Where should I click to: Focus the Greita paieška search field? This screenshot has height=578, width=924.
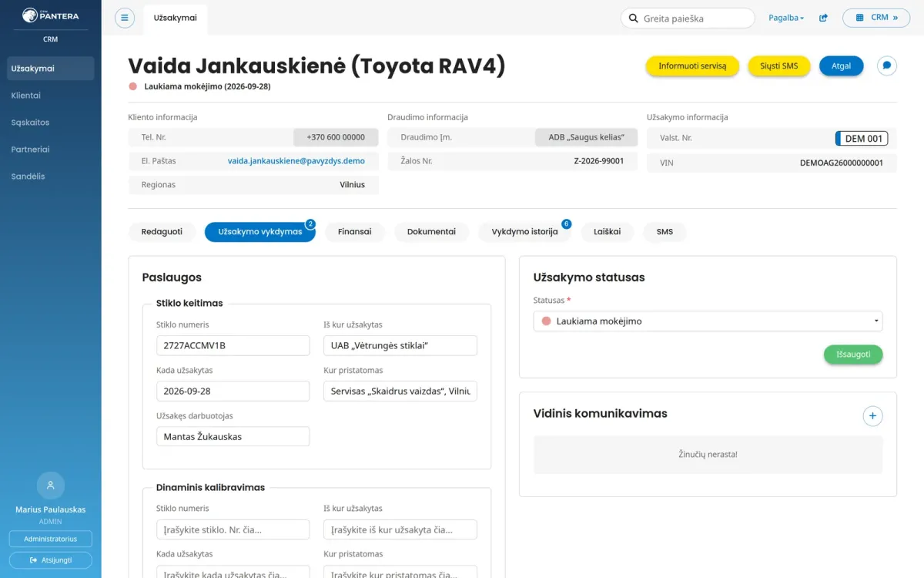[x=688, y=18]
